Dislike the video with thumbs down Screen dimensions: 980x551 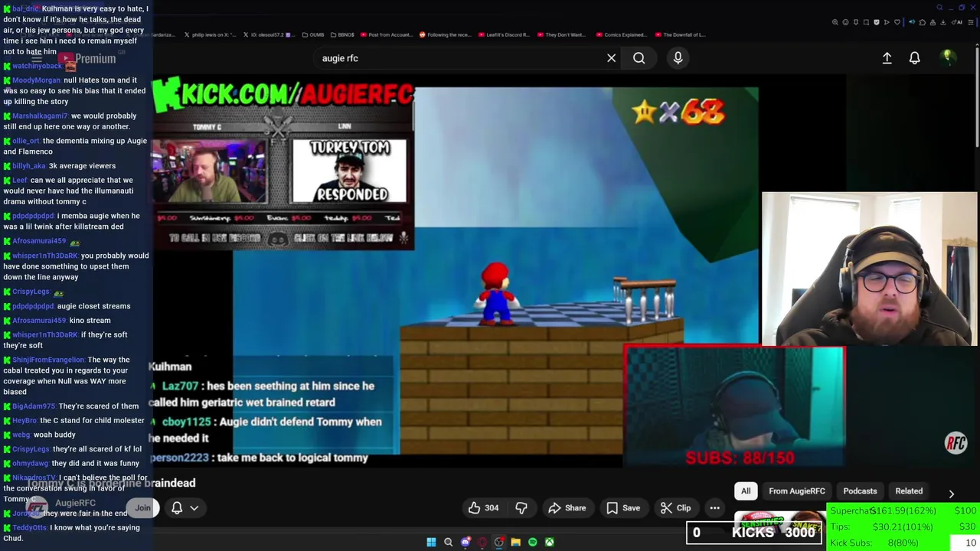[x=521, y=508]
